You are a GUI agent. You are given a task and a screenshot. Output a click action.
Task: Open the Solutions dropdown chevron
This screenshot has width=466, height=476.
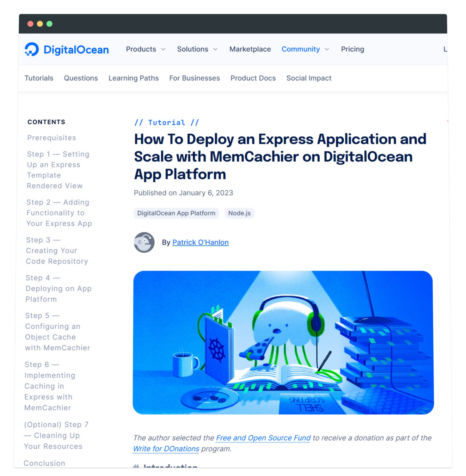(x=215, y=49)
